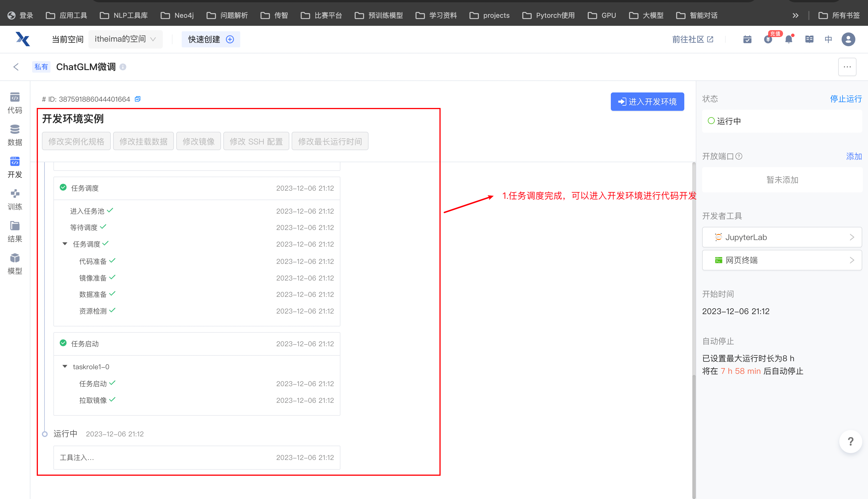Screen dimensions: 868x499
Task: Open the notifications bell
Action: pyautogui.click(x=788, y=39)
